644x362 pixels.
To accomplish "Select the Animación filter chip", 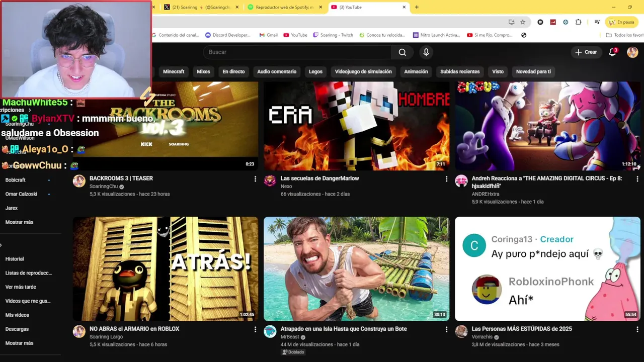I will click(x=416, y=71).
